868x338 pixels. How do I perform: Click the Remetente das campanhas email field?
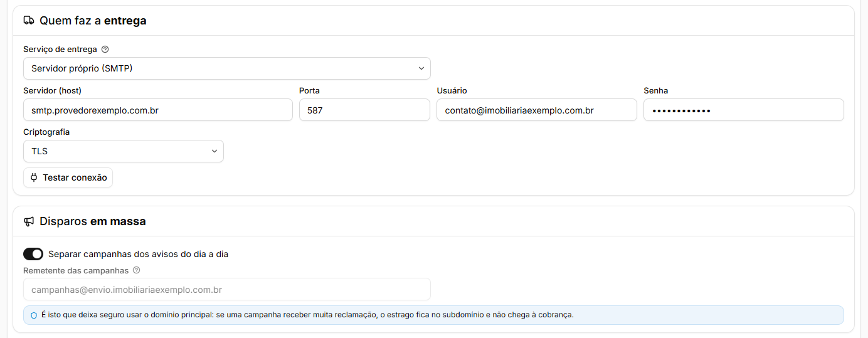pos(227,290)
